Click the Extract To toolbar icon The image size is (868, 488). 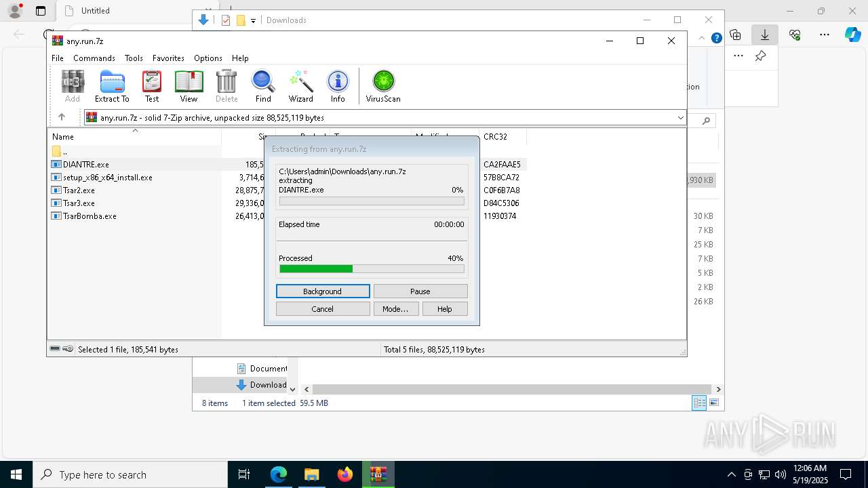click(x=112, y=86)
